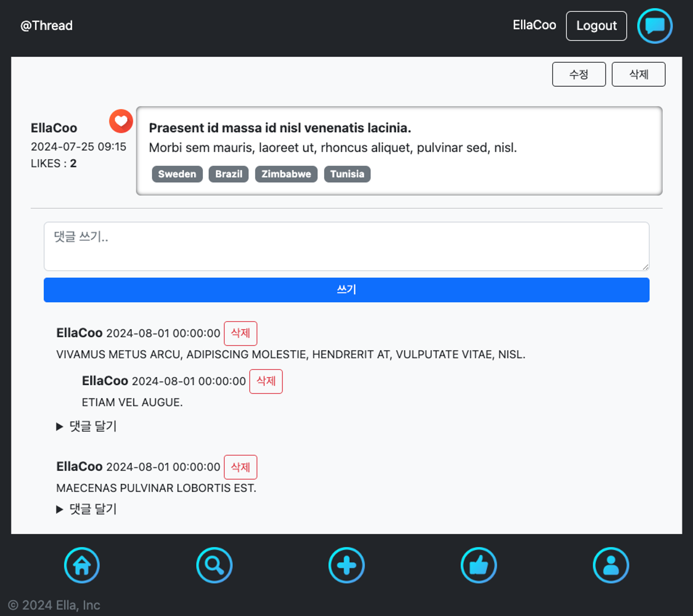
Task: Open search with magnifier icon
Action: (x=214, y=565)
